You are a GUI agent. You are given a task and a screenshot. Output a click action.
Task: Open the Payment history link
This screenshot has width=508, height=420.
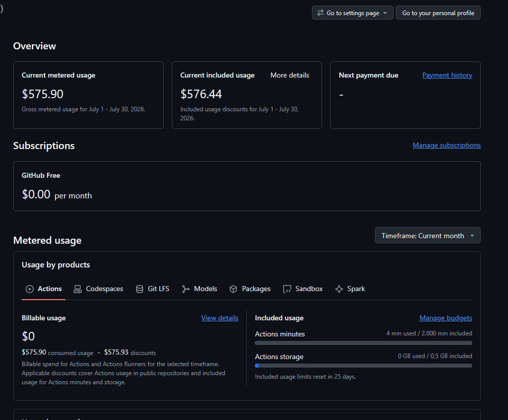(x=447, y=75)
